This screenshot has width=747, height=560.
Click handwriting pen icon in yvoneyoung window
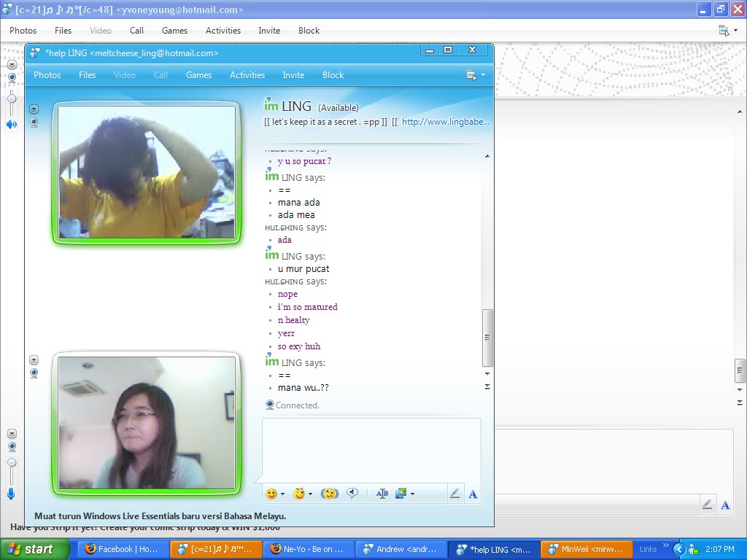(707, 505)
